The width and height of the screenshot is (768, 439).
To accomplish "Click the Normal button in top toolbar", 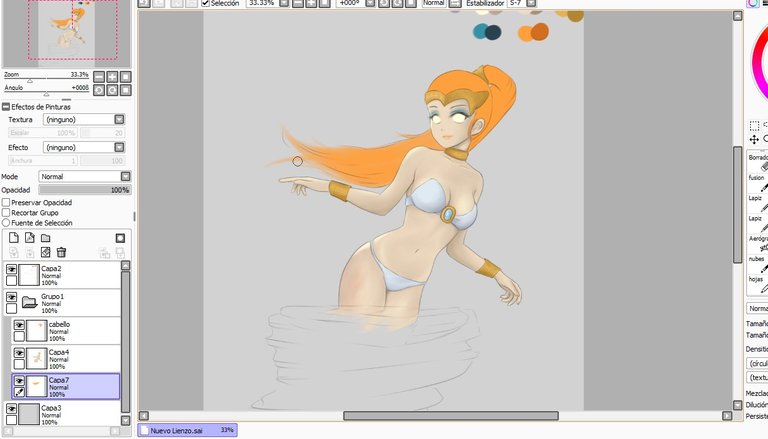I will coord(433,3).
